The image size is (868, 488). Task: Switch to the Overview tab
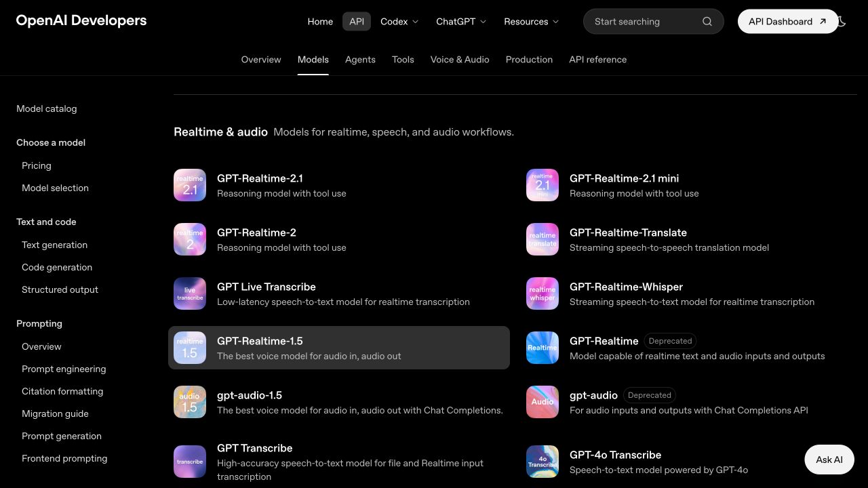(x=261, y=60)
